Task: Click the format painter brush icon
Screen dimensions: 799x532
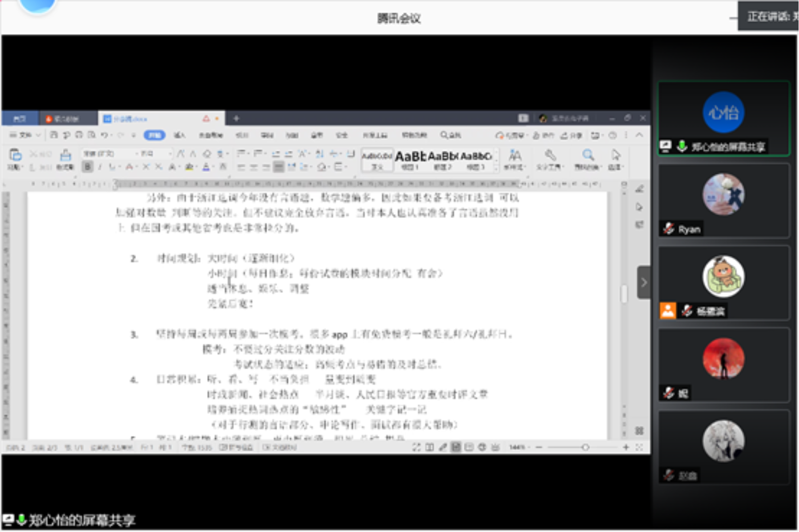Action: click(x=66, y=155)
